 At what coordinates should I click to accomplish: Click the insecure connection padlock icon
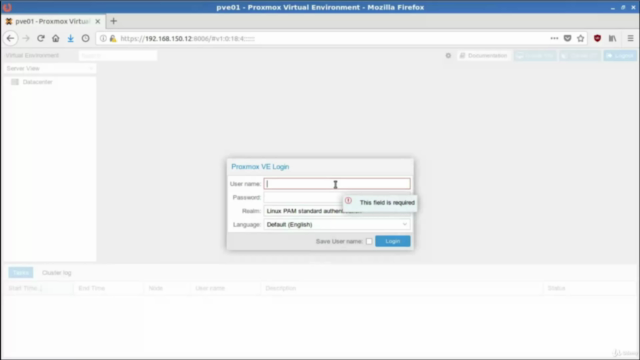(113, 38)
